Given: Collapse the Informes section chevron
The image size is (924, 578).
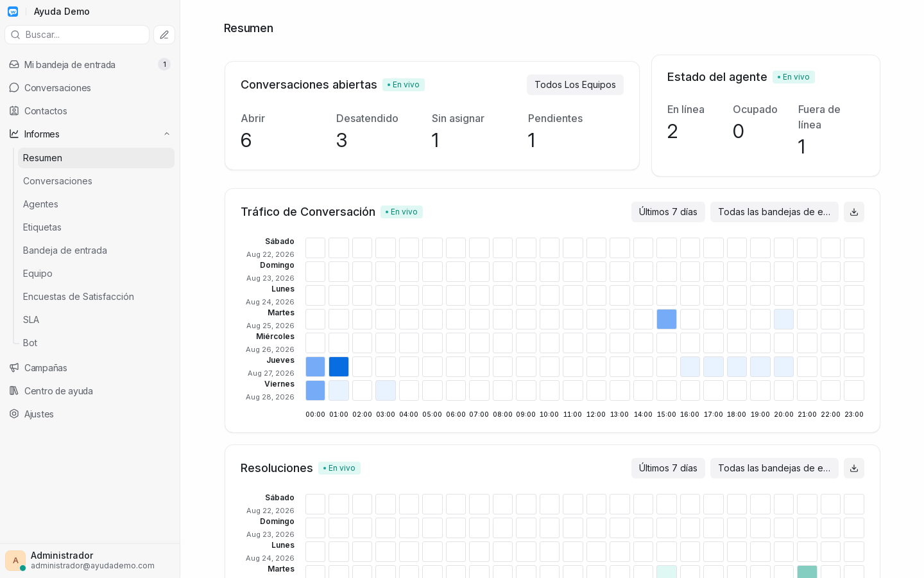Looking at the screenshot, I should coord(167,134).
